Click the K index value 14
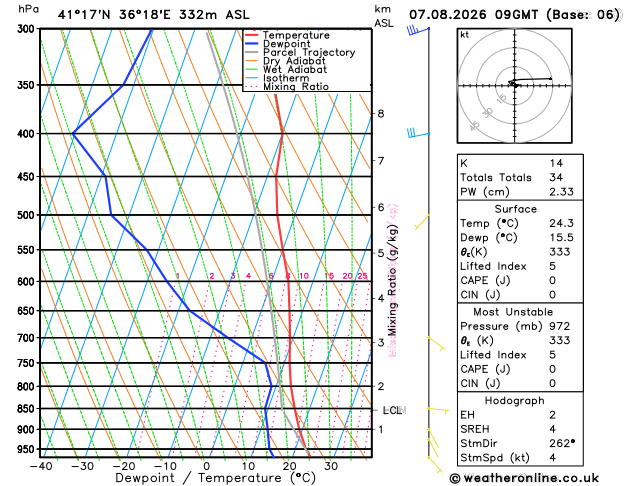 pos(556,163)
